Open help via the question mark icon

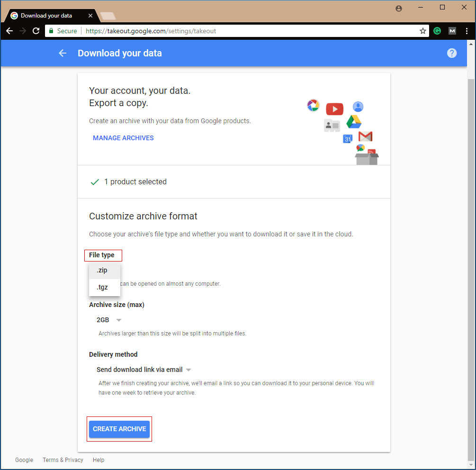[452, 53]
